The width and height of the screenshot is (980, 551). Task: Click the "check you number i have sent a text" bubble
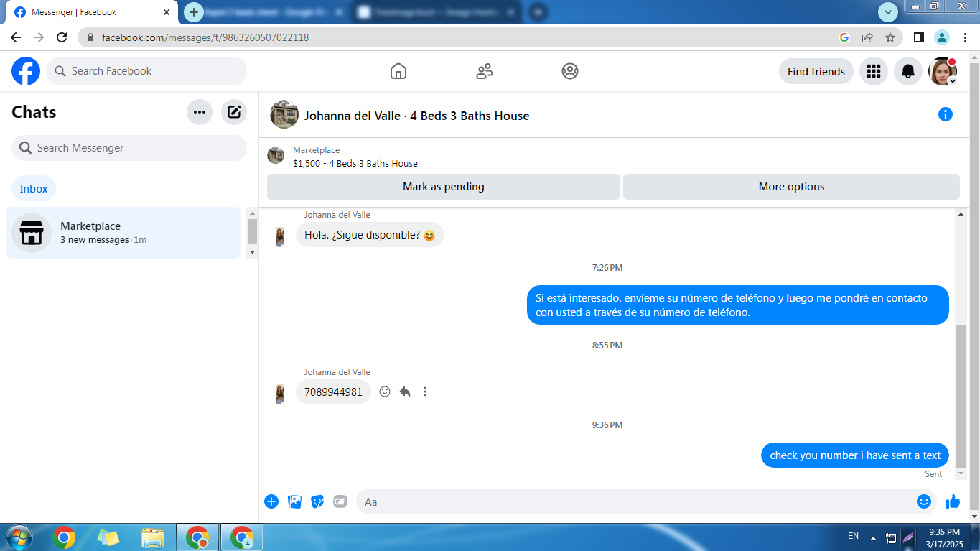coord(855,455)
